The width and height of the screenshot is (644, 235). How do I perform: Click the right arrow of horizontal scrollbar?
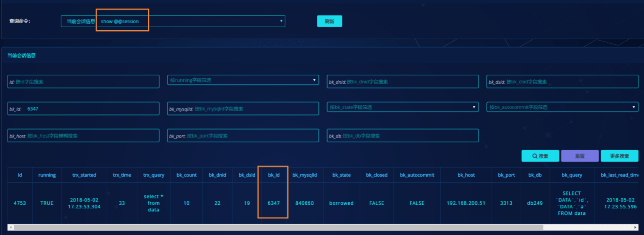635,227
